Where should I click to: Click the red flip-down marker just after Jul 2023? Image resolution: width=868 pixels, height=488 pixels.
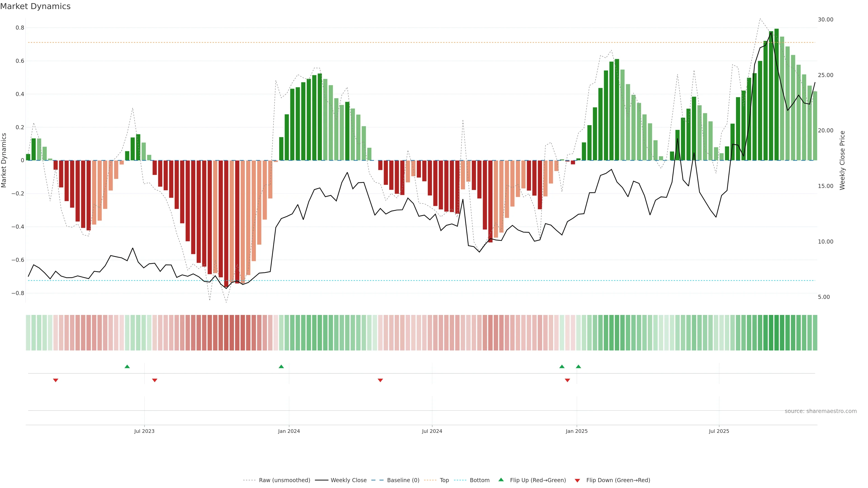[155, 380]
